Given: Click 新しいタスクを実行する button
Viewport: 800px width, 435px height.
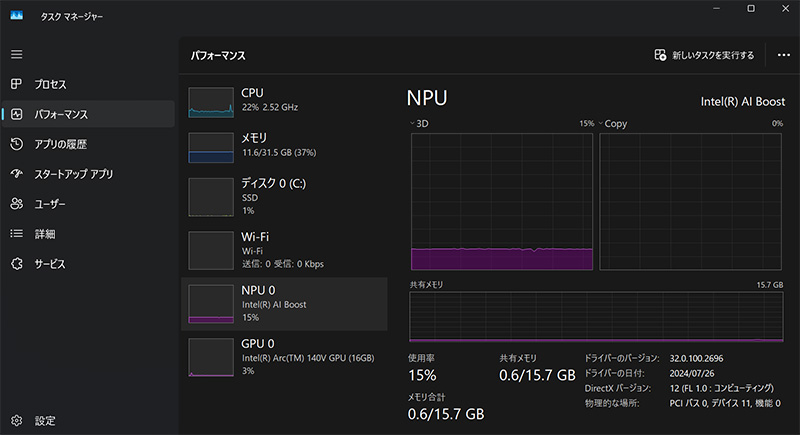Looking at the screenshot, I should coord(704,55).
